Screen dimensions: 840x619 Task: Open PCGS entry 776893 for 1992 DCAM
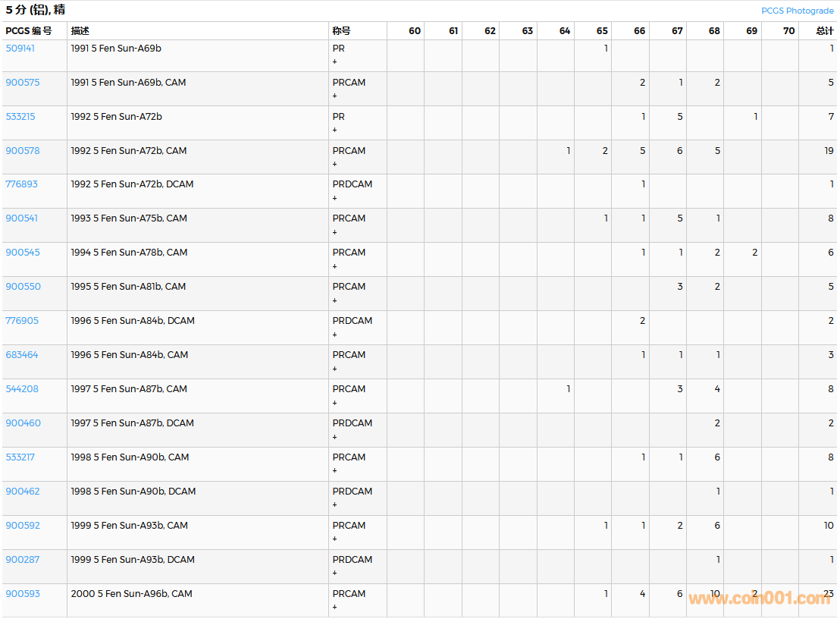pyautogui.click(x=22, y=184)
